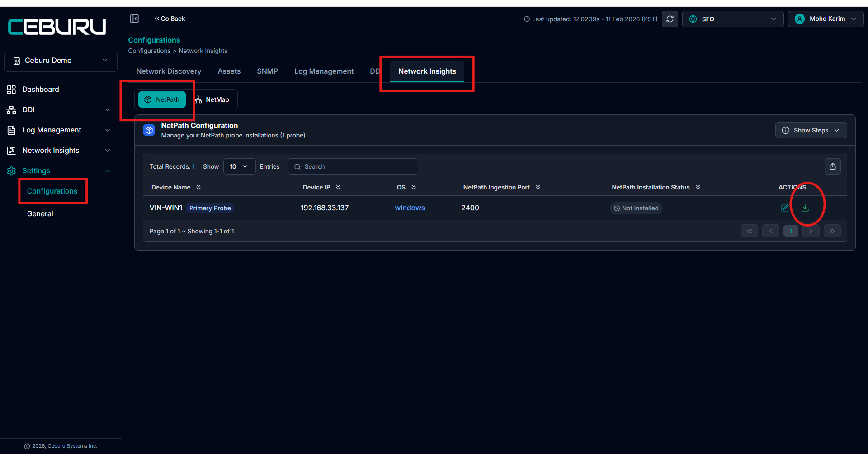The width and height of the screenshot is (868, 454).
Task: Sort by NetPath Ingestion Port arrows
Action: (538, 187)
